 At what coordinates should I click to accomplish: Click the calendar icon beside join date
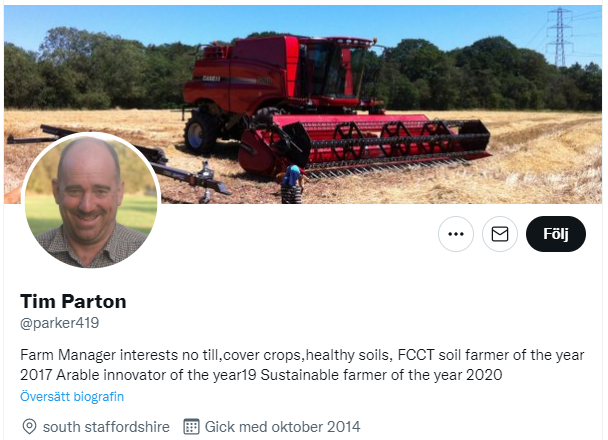(191, 426)
